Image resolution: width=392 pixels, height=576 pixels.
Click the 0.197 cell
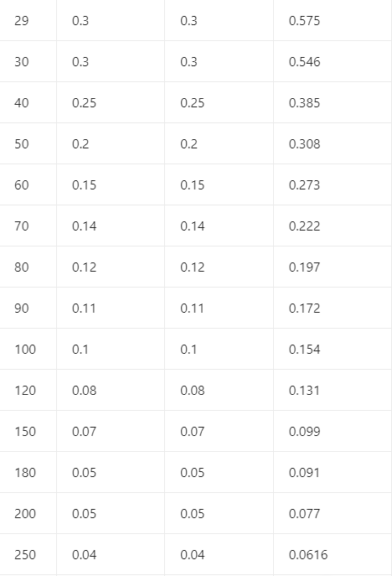click(x=333, y=267)
